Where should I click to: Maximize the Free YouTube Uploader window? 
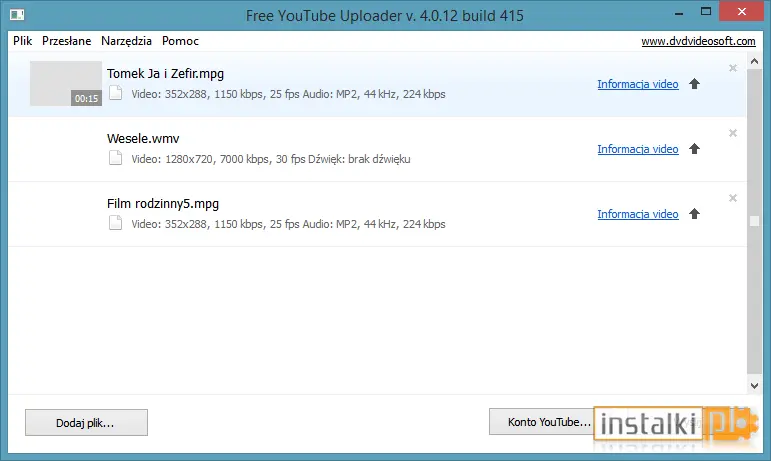[x=706, y=12]
